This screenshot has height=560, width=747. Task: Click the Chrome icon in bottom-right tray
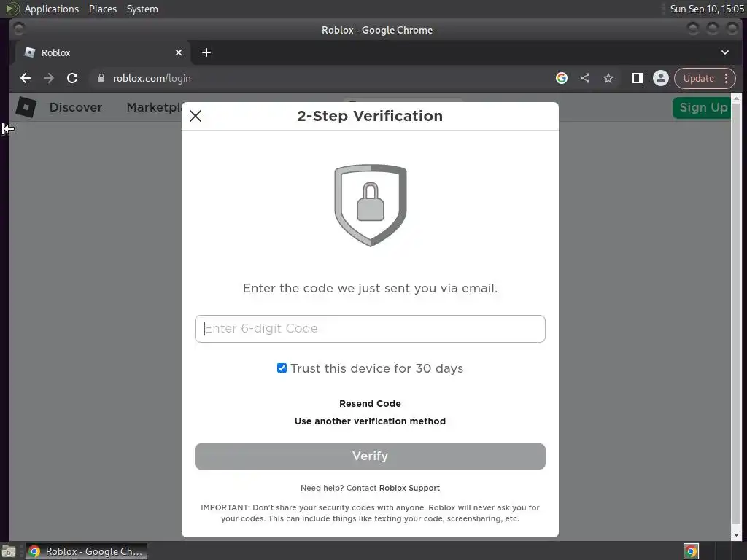[x=691, y=551]
